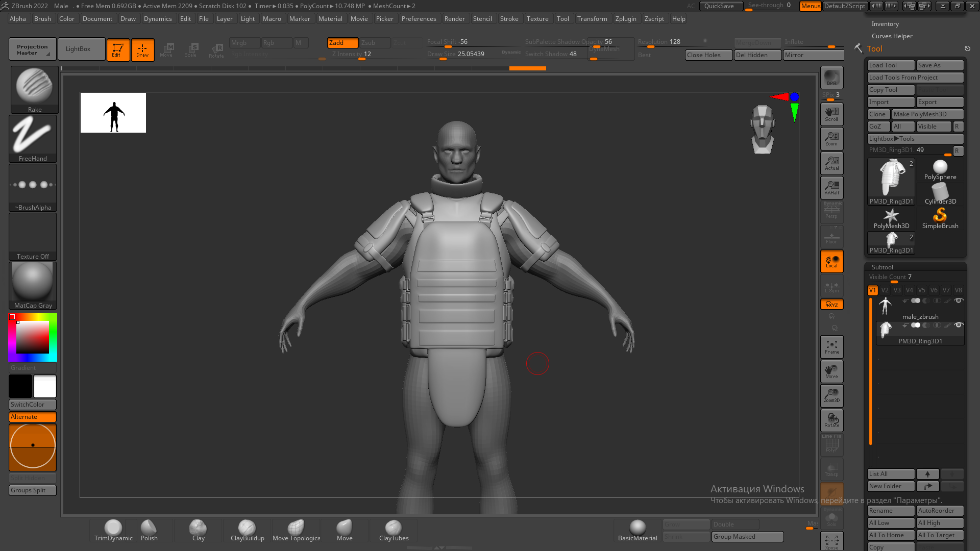Click the Make PolyMesh3D button
This screenshot has width=980, height=551.
(x=927, y=114)
